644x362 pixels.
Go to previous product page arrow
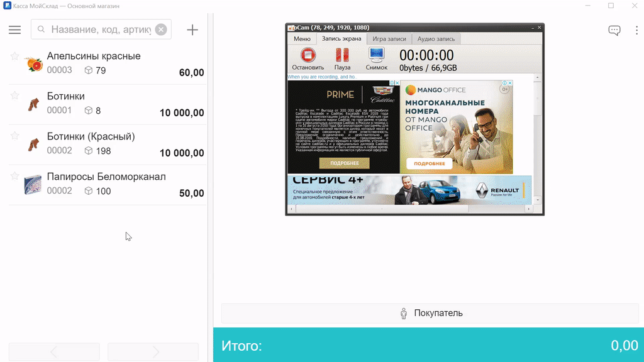tap(54, 351)
